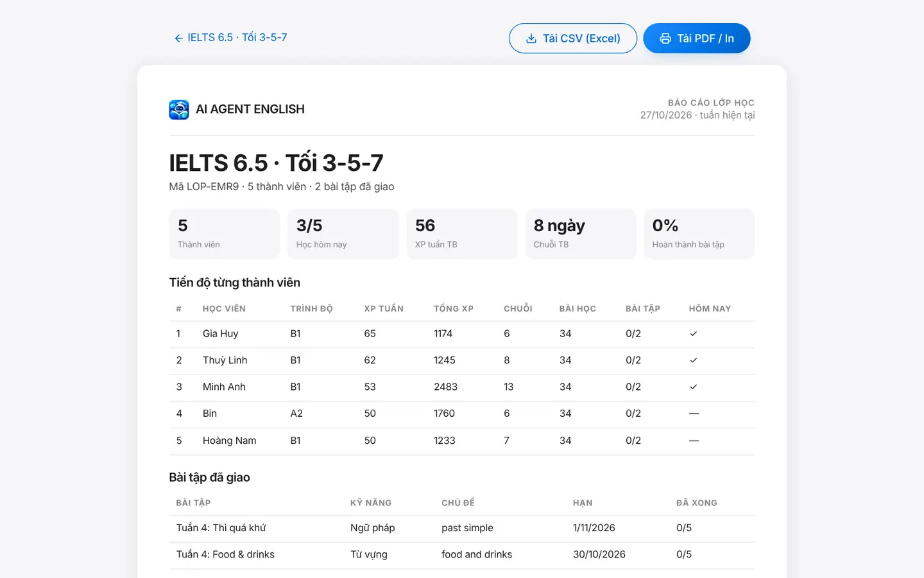Select student name Minh Anh in table

point(224,387)
